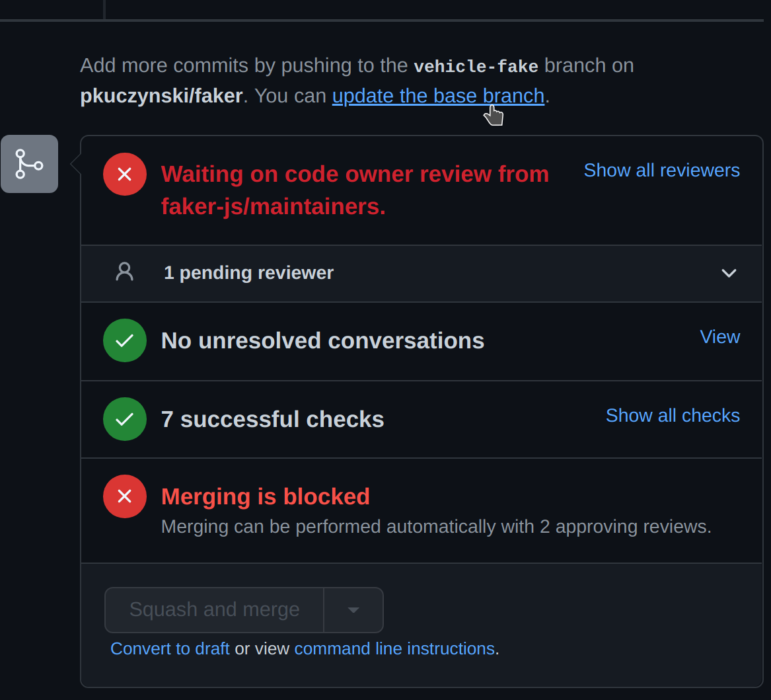The width and height of the screenshot is (771, 700).
Task: Click Convert to draft
Action: point(170,648)
